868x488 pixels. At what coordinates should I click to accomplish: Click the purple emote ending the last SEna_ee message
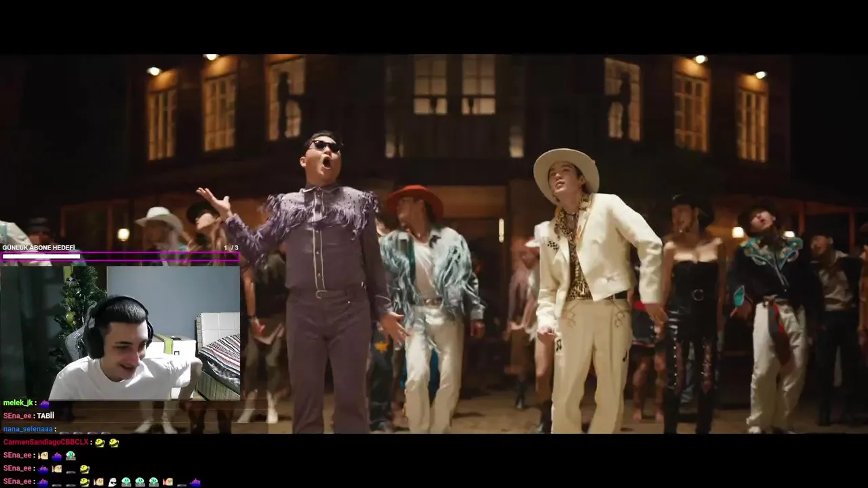pyautogui.click(x=195, y=482)
